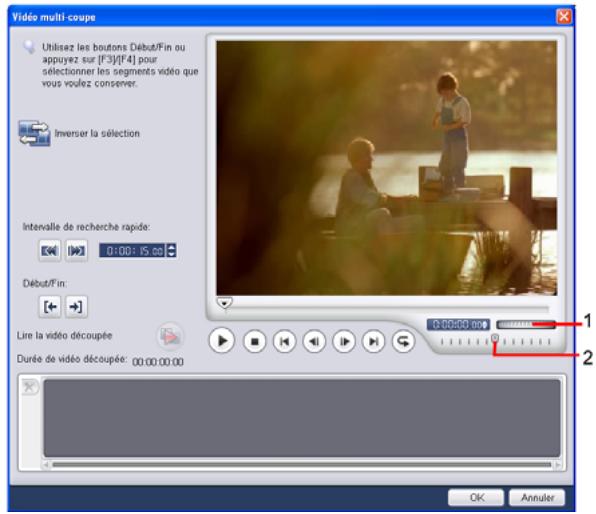
Task: Play the trimmed video (Lire la vidéo découpée)
Action: pyautogui.click(x=170, y=336)
